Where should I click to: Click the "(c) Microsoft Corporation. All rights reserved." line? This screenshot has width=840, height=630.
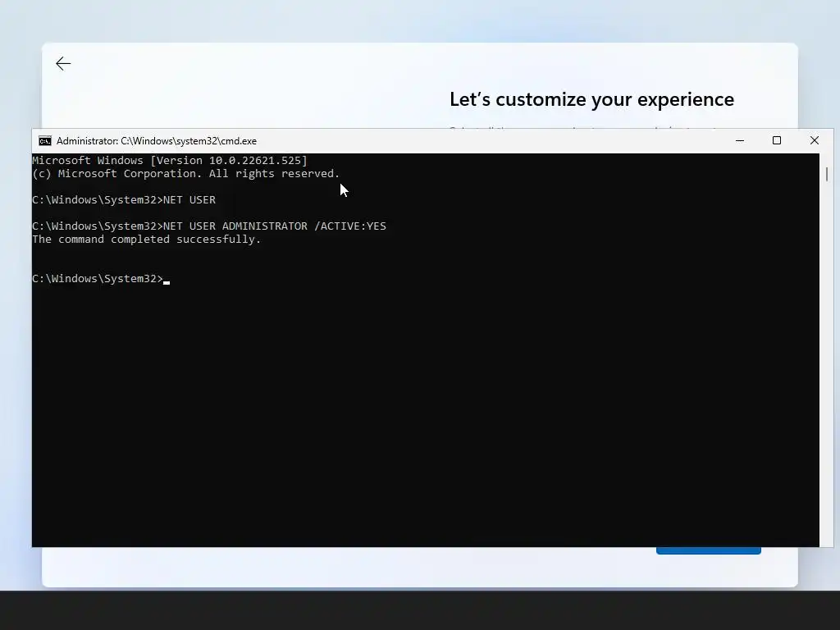(186, 174)
